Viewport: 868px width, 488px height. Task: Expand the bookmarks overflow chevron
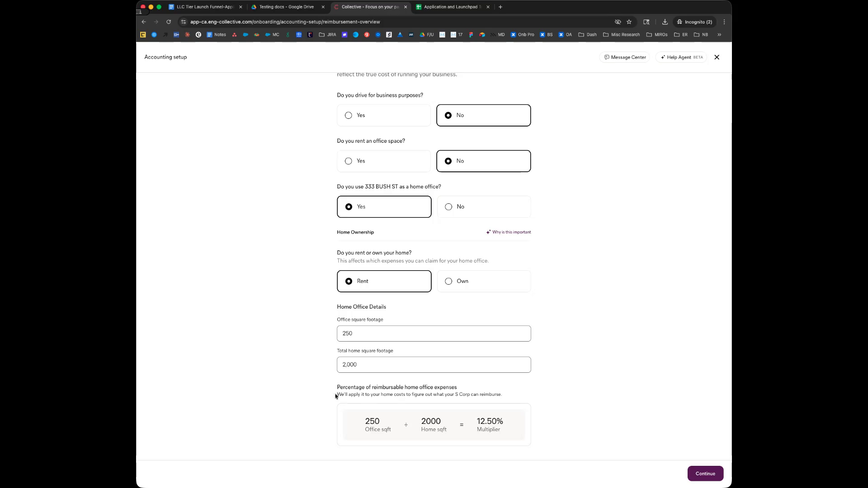719,35
